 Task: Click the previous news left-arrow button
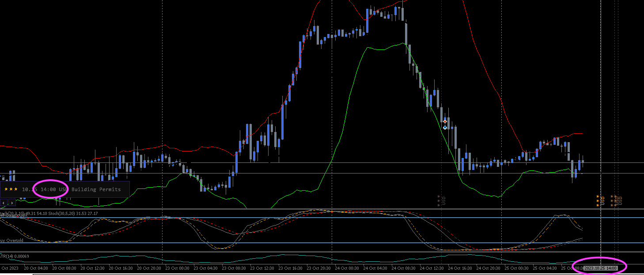tap(4, 203)
